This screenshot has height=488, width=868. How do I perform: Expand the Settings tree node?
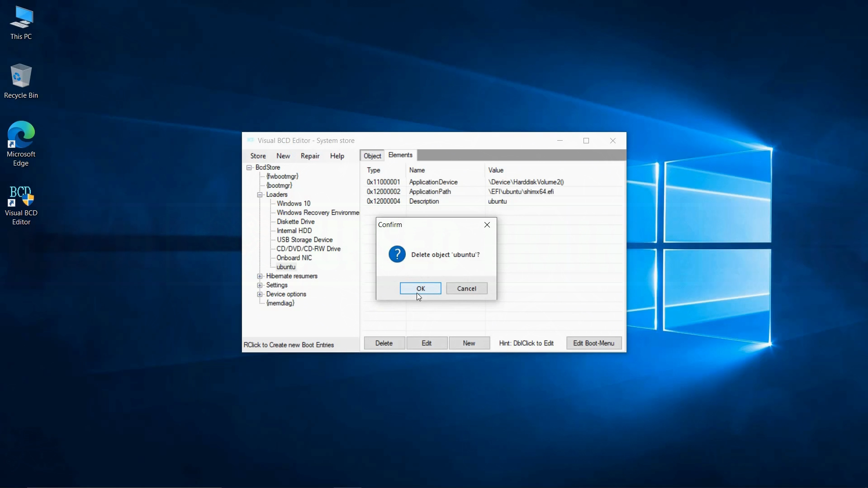tap(260, 285)
